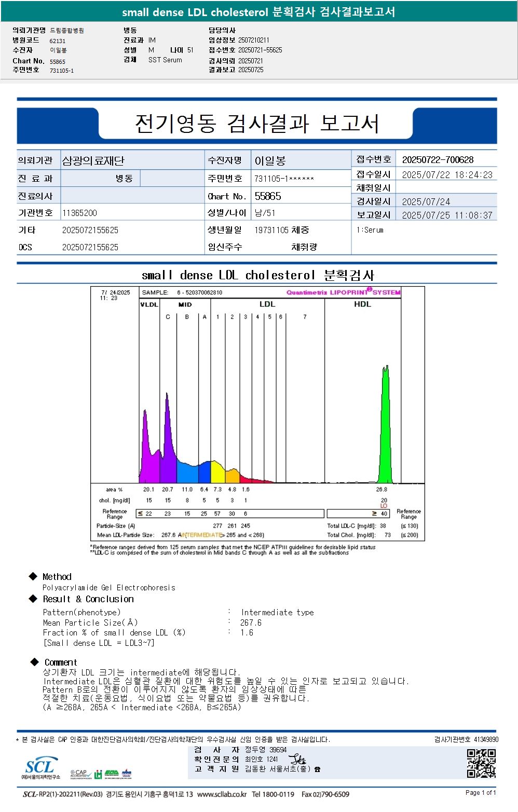Click the Tel 1800-0119 phone number

coord(273,794)
